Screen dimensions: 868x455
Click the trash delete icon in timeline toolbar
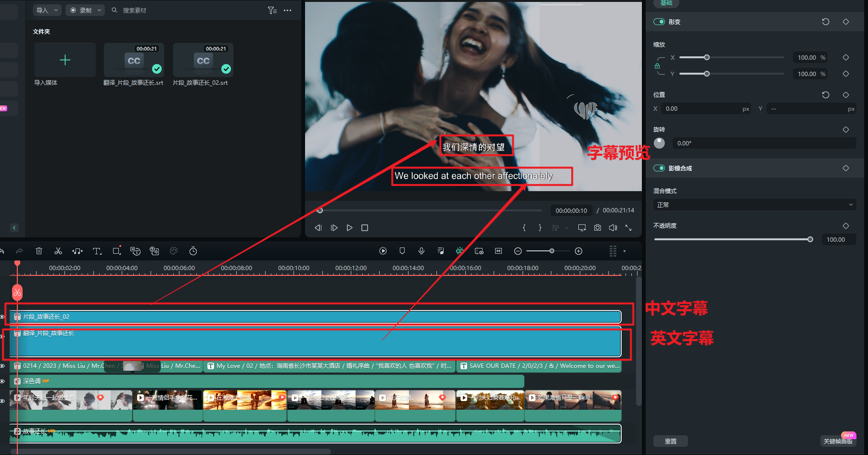coord(39,251)
